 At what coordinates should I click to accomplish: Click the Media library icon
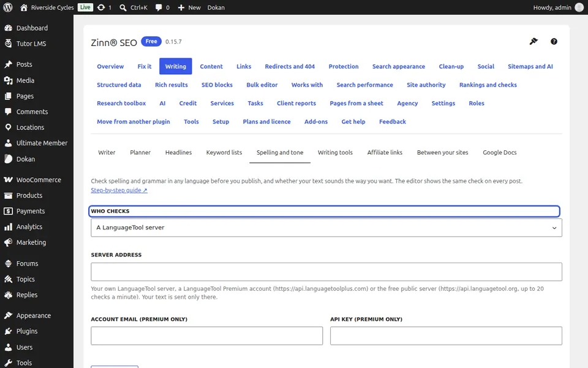coord(8,80)
